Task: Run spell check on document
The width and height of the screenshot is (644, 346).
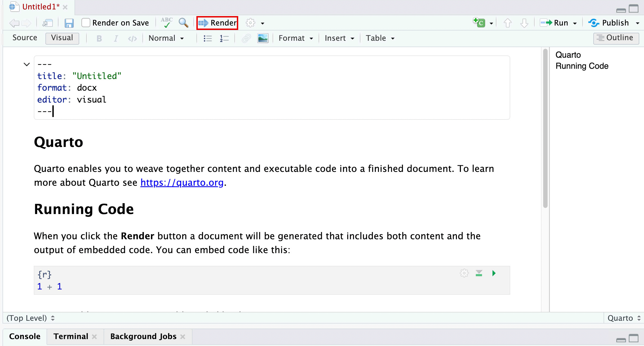Action: pos(167,22)
